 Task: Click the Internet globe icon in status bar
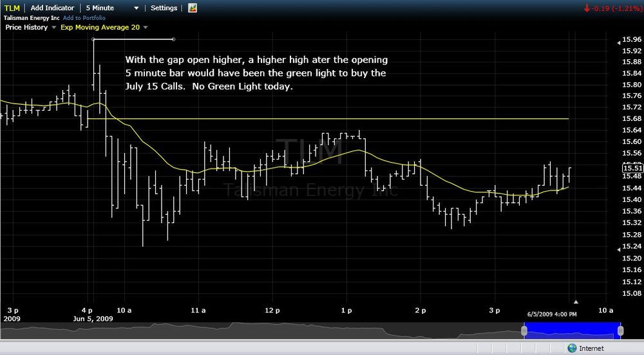(x=572, y=348)
